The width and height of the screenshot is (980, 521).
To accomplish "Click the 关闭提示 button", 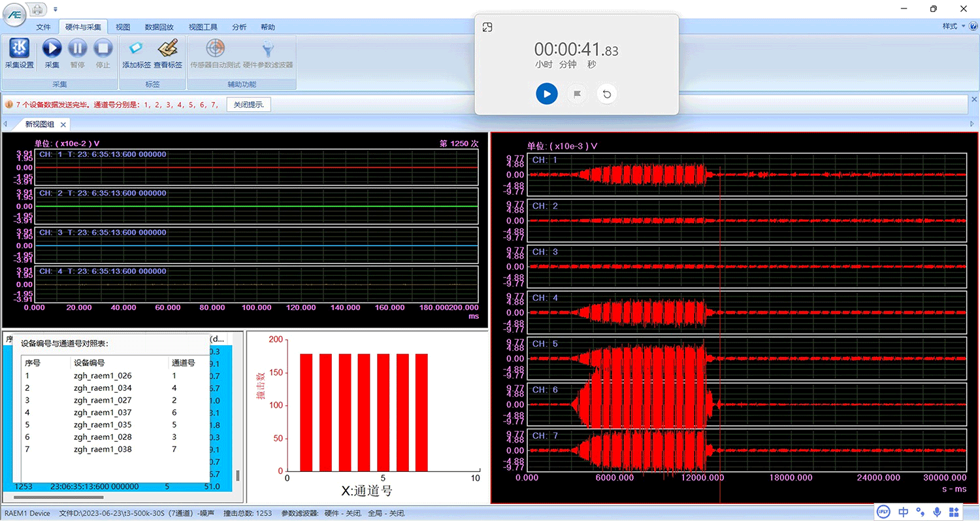I will click(249, 105).
